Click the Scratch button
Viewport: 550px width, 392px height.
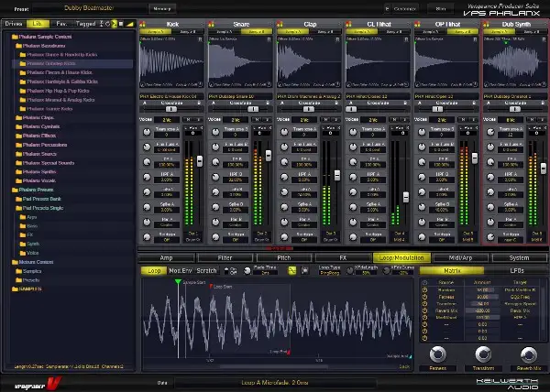[208, 271]
